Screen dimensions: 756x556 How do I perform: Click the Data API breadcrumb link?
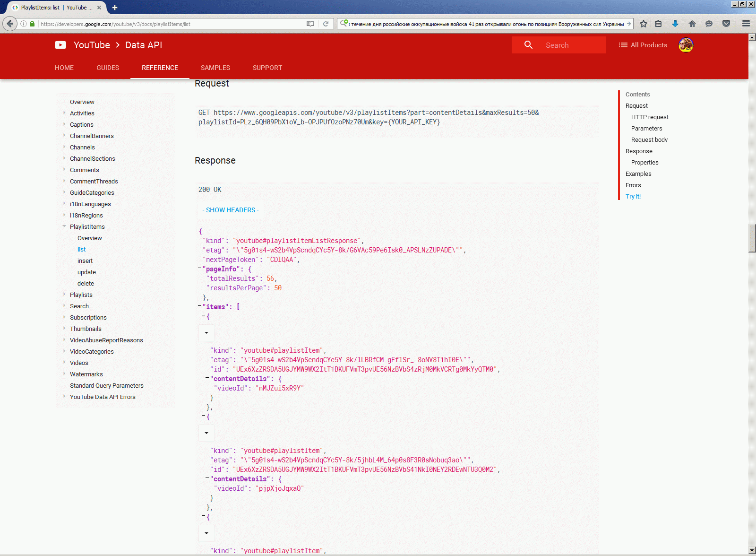pyautogui.click(x=144, y=45)
